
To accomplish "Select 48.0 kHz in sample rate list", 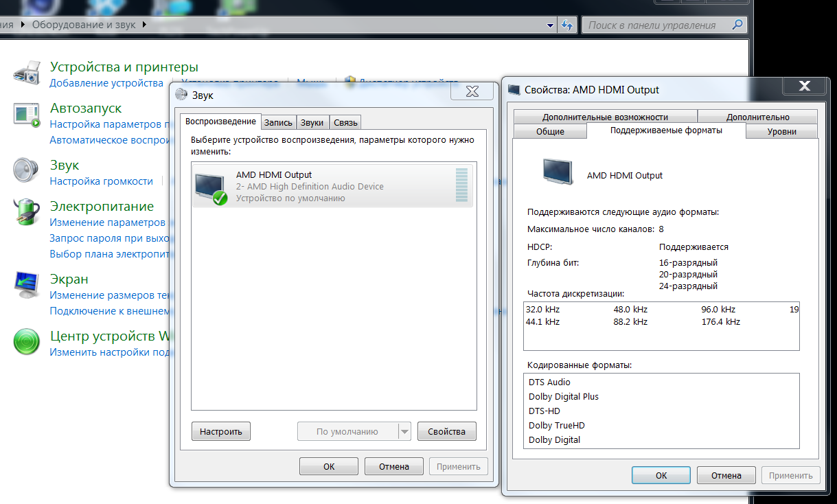I will click(630, 309).
